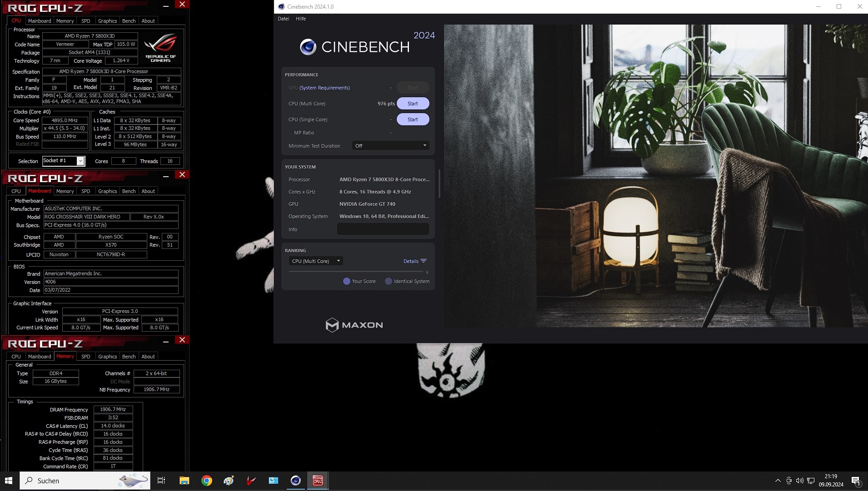Screen dimensions: 868x491
Task: Click the greyed-out GPU Start button
Action: pos(413,88)
